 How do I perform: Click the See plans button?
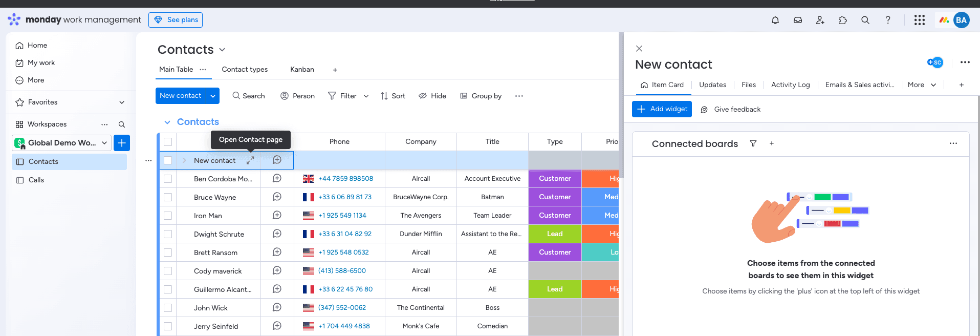[176, 20]
